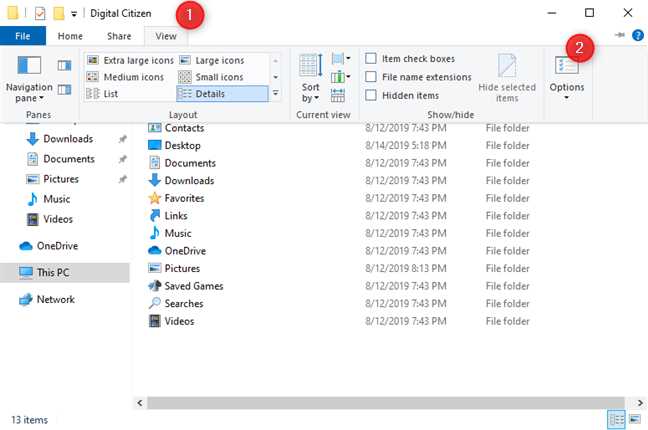Screen dimensions: 648x430
Task: Select the OneDrive folder in file list
Action: pyautogui.click(x=177, y=251)
